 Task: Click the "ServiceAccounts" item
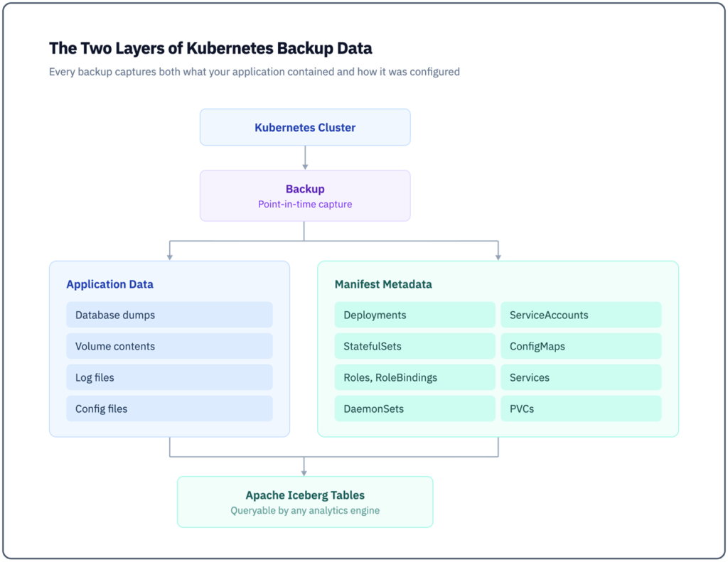coord(581,315)
